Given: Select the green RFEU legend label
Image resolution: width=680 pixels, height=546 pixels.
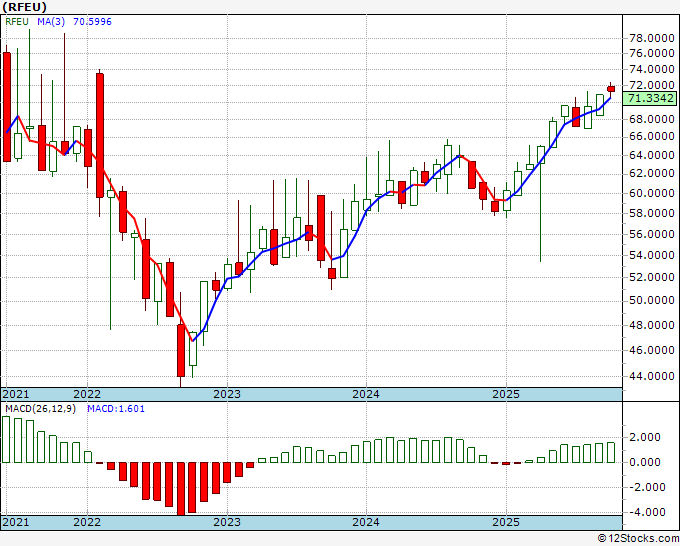Looking at the screenshot, I should click(17, 21).
